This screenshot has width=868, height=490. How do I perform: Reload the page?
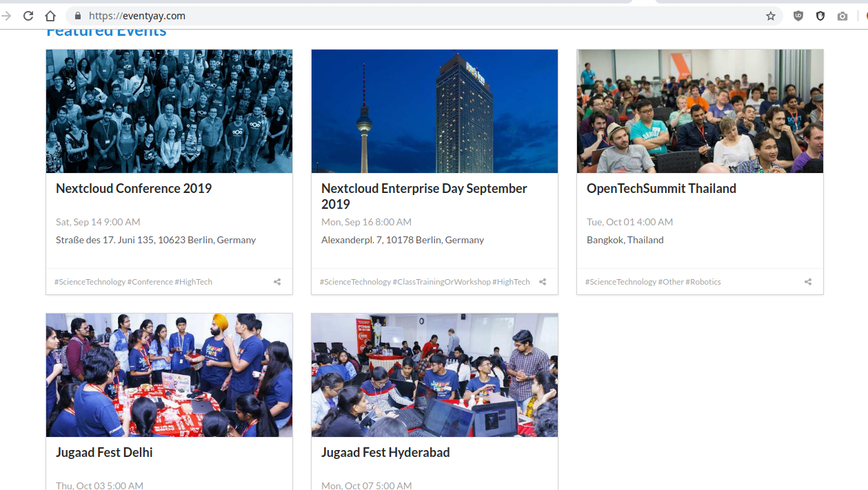click(28, 15)
